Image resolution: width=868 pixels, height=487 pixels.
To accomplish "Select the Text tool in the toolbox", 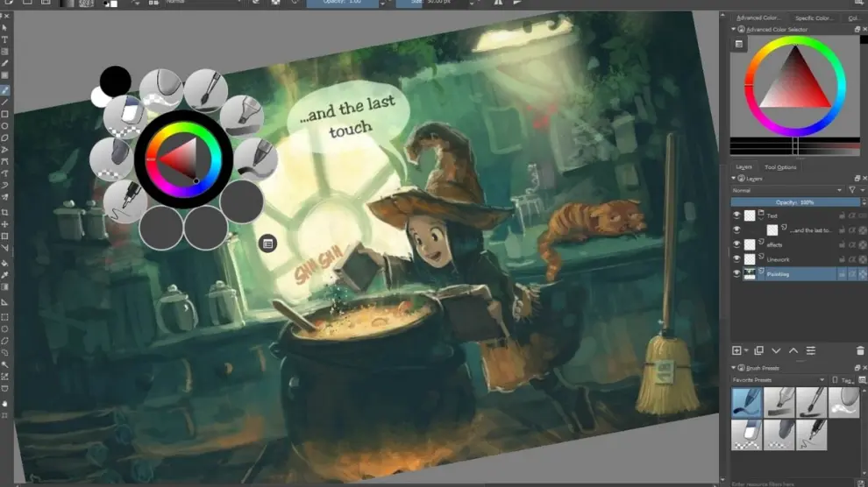I will point(5,39).
